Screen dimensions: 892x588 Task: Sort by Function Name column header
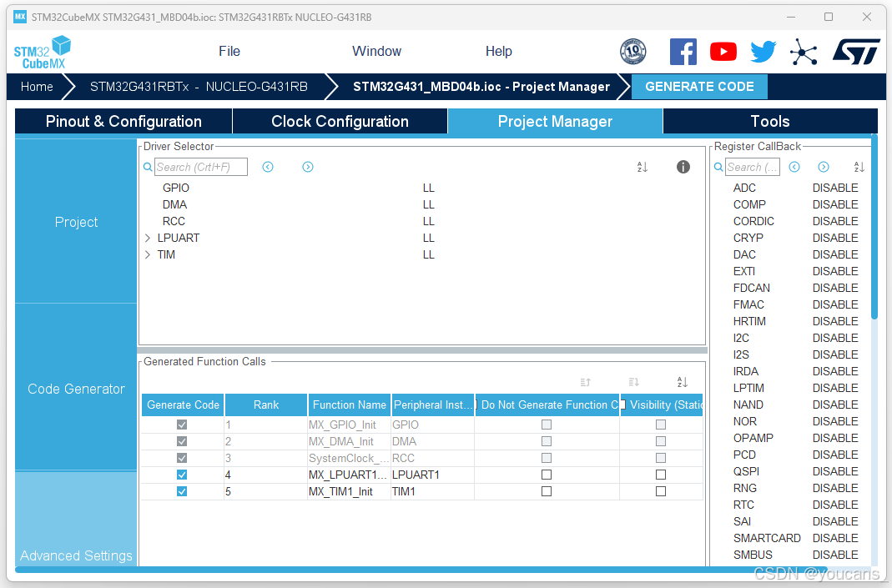click(x=350, y=405)
